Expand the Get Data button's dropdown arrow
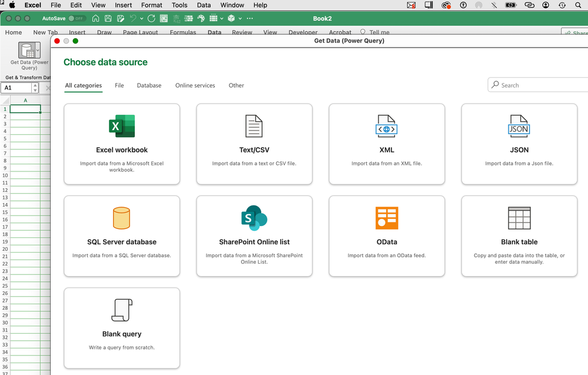 pyautogui.click(x=38, y=50)
